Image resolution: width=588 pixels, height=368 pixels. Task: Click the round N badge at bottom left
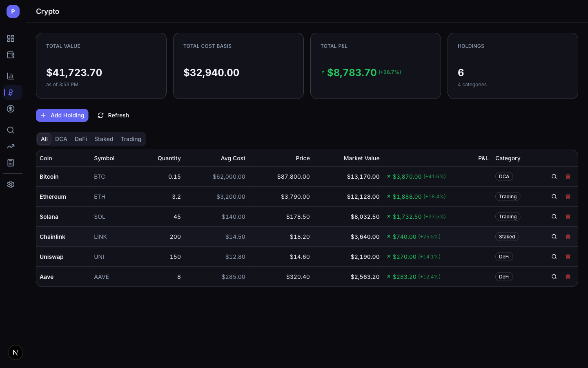pos(16,352)
